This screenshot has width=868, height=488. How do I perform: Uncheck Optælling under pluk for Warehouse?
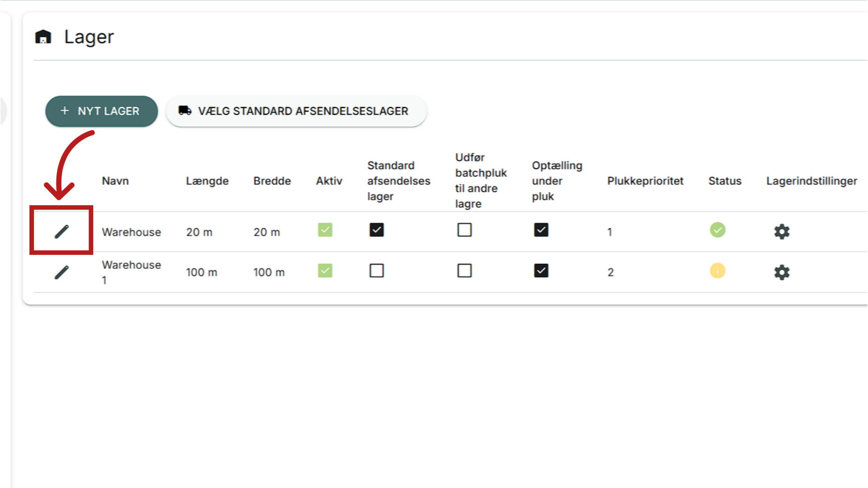(541, 230)
